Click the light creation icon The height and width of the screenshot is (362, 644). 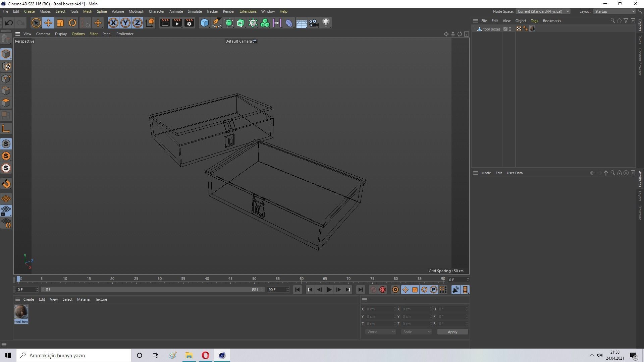326,23
